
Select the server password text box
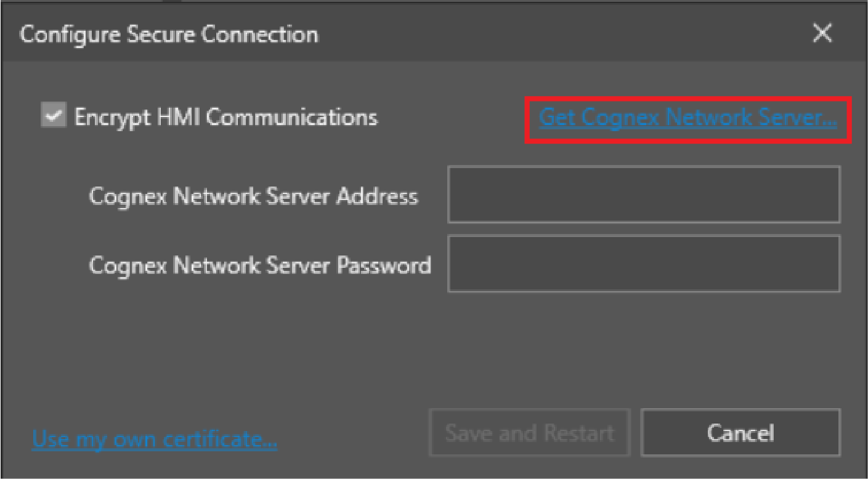click(644, 264)
